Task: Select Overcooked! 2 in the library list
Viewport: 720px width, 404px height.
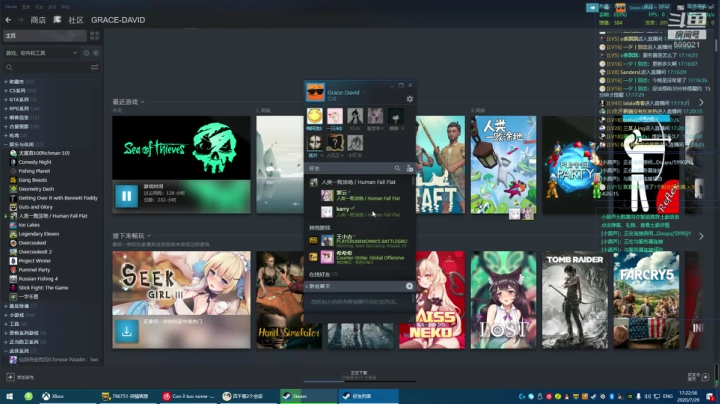Action: [x=35, y=252]
